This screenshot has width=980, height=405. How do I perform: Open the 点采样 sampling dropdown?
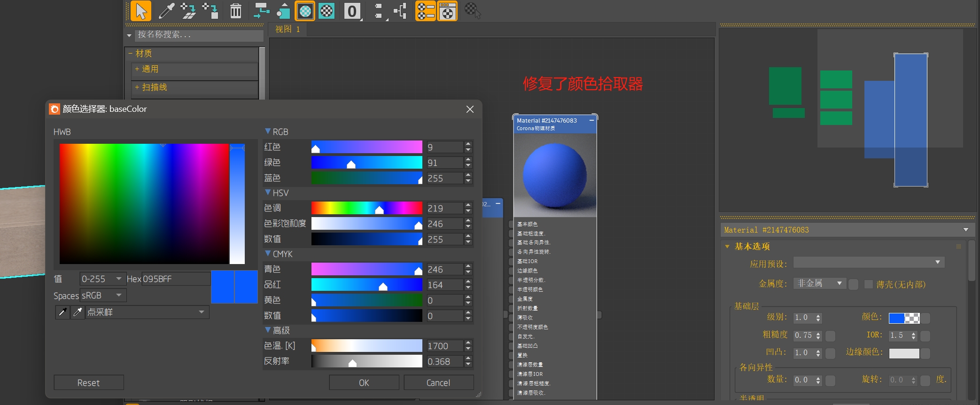point(147,312)
